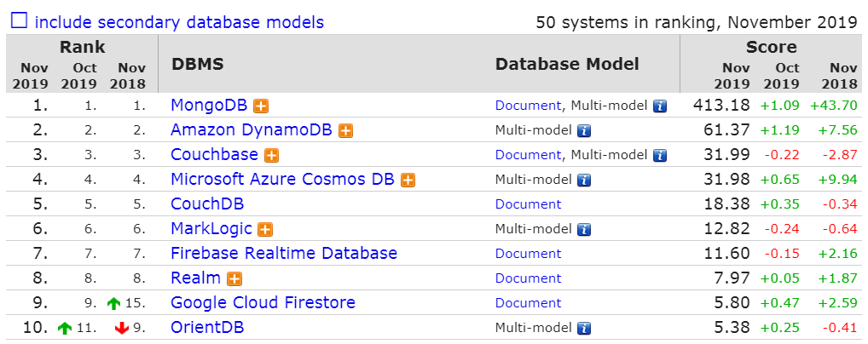The height and width of the screenshot is (344, 868).
Task: Click the plus icon beside MongoDB
Action: 261,106
